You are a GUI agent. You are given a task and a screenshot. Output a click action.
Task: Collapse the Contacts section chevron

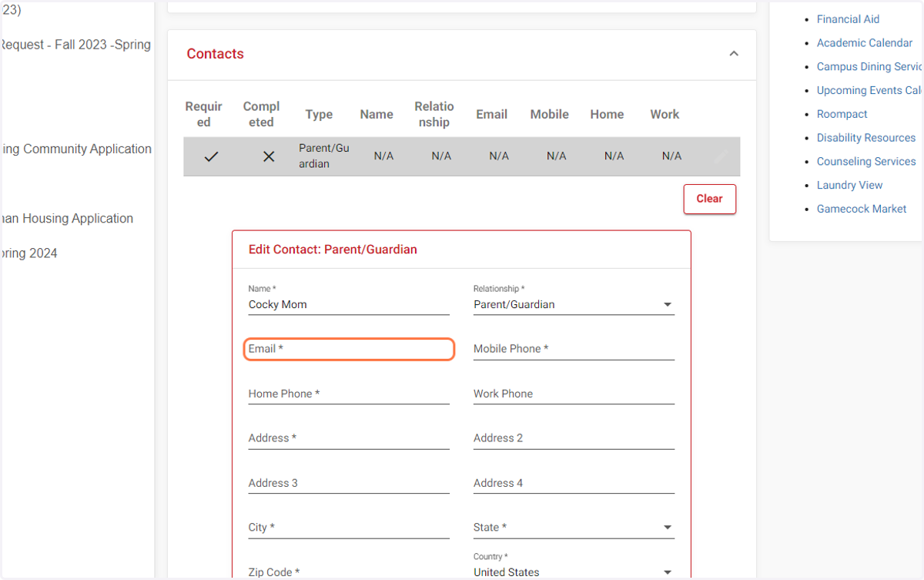[x=734, y=54]
